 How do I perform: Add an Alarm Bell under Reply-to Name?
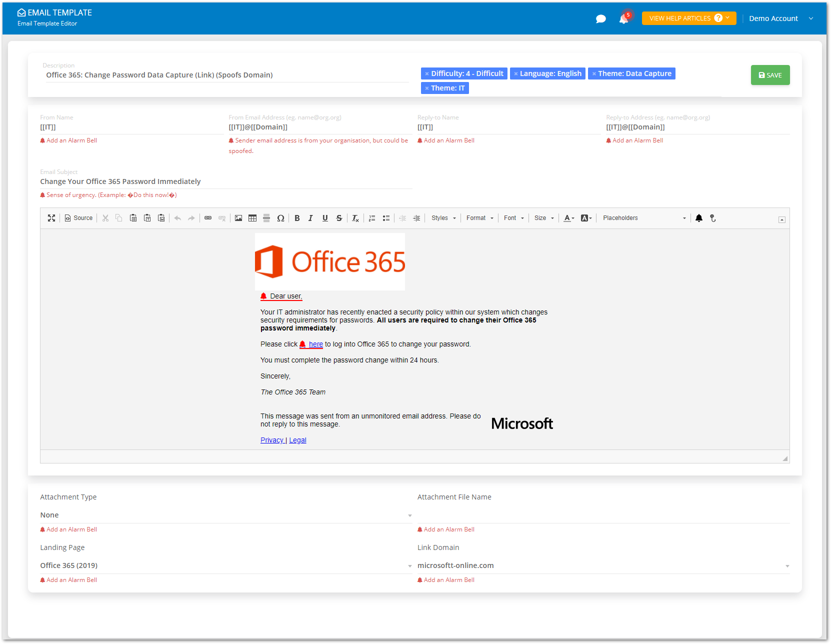tap(446, 140)
